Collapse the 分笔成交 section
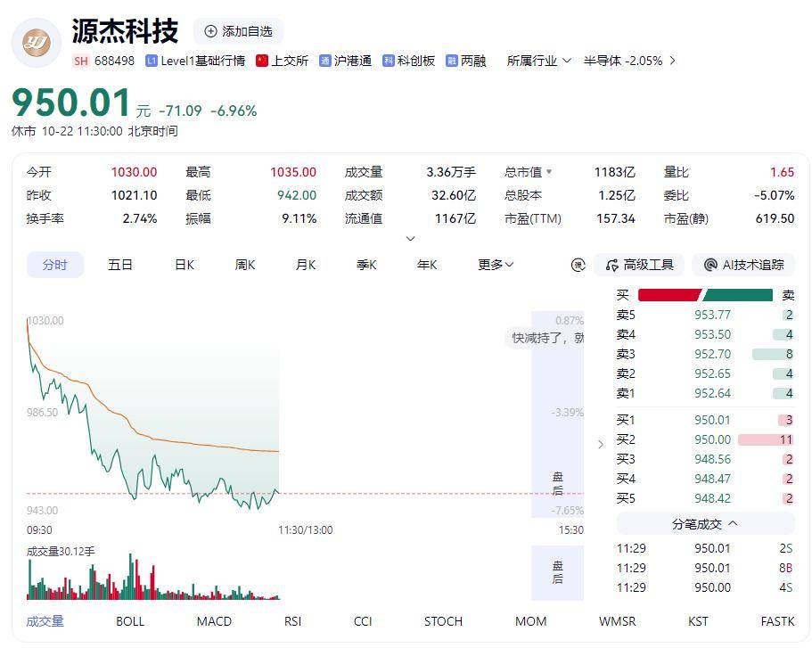This screenshot has width=812, height=648. point(705,524)
